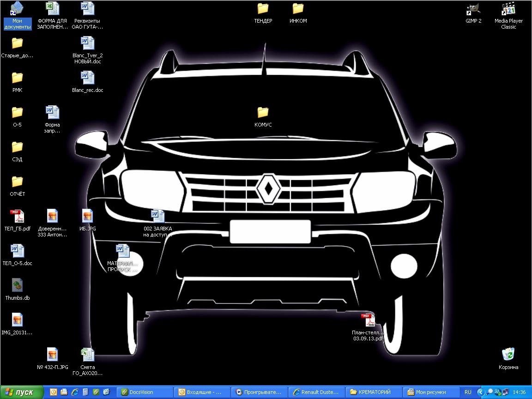This screenshot has width=532, height=399.
Task: Select the Корзина recycle bin
Action: (x=508, y=359)
